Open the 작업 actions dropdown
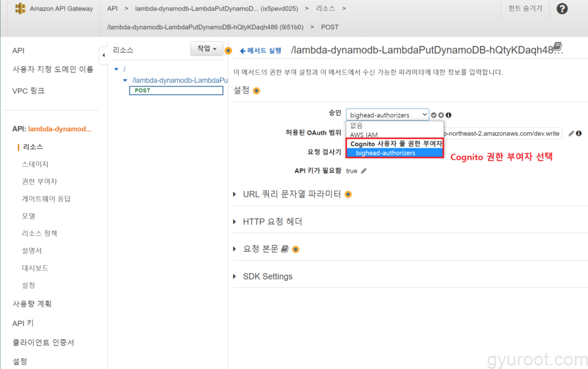The image size is (588, 369). point(206,49)
